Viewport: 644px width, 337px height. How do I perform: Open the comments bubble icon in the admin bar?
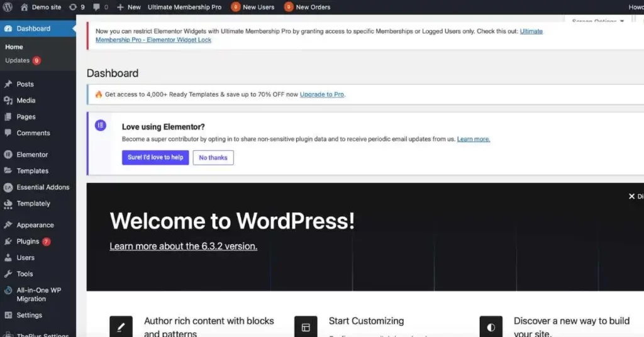[x=96, y=7]
